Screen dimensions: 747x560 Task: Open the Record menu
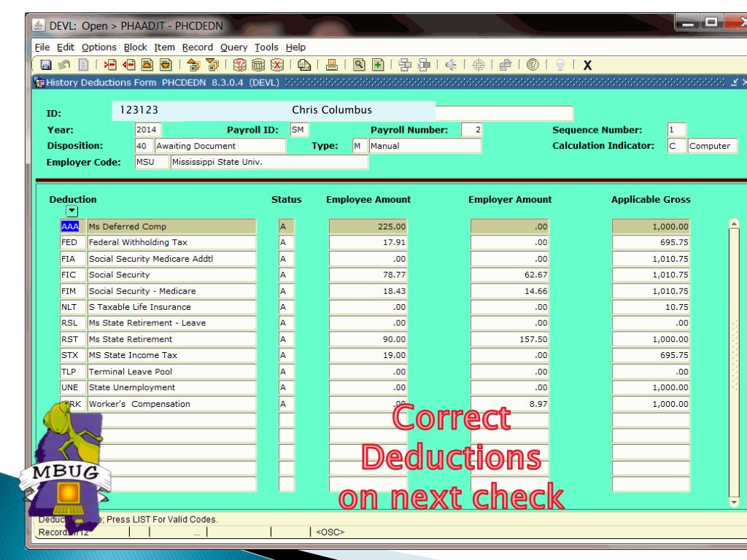[197, 47]
